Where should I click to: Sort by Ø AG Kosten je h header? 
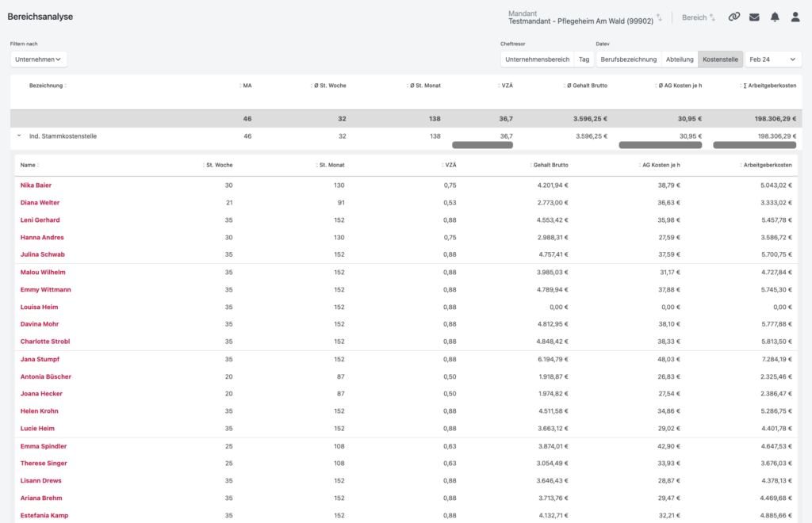[x=679, y=86]
